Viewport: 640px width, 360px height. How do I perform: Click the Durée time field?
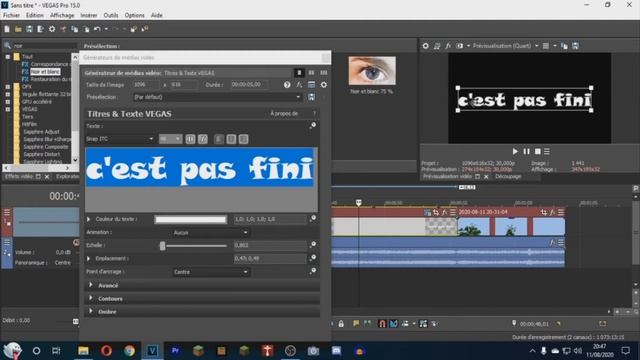point(250,85)
